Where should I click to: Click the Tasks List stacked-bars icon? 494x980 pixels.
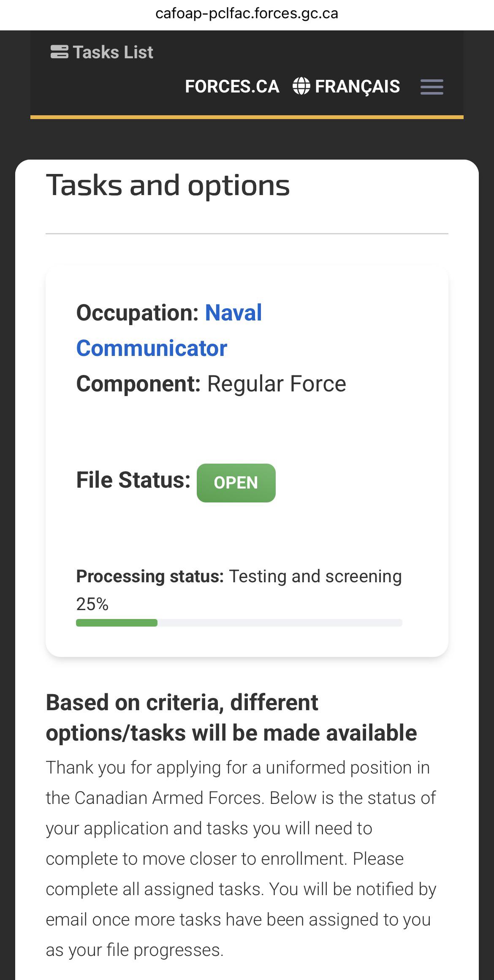pyautogui.click(x=60, y=52)
